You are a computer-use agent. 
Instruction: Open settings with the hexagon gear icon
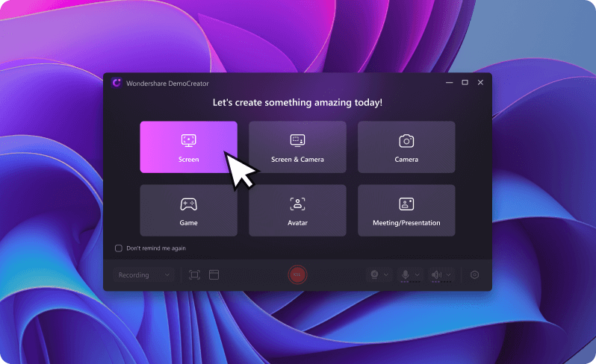pyautogui.click(x=474, y=275)
